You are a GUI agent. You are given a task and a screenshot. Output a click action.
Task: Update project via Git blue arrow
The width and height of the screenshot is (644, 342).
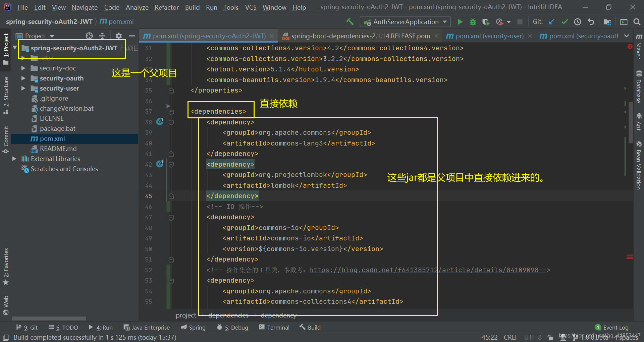pyautogui.click(x=551, y=22)
